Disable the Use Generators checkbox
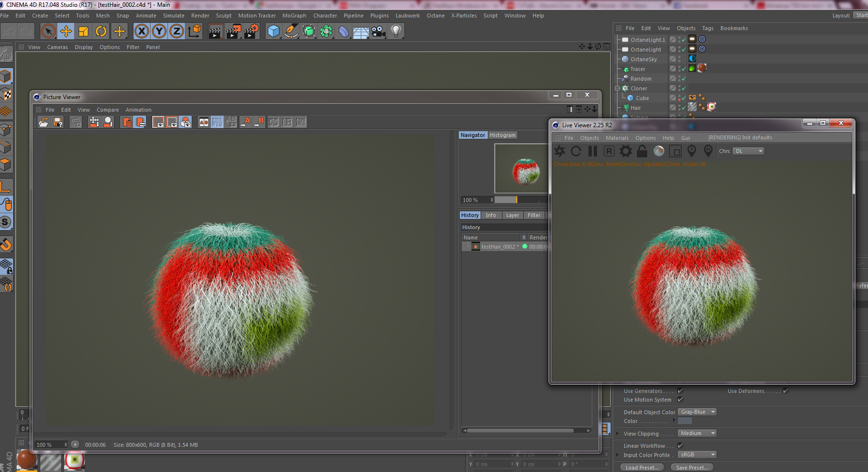 click(680, 391)
